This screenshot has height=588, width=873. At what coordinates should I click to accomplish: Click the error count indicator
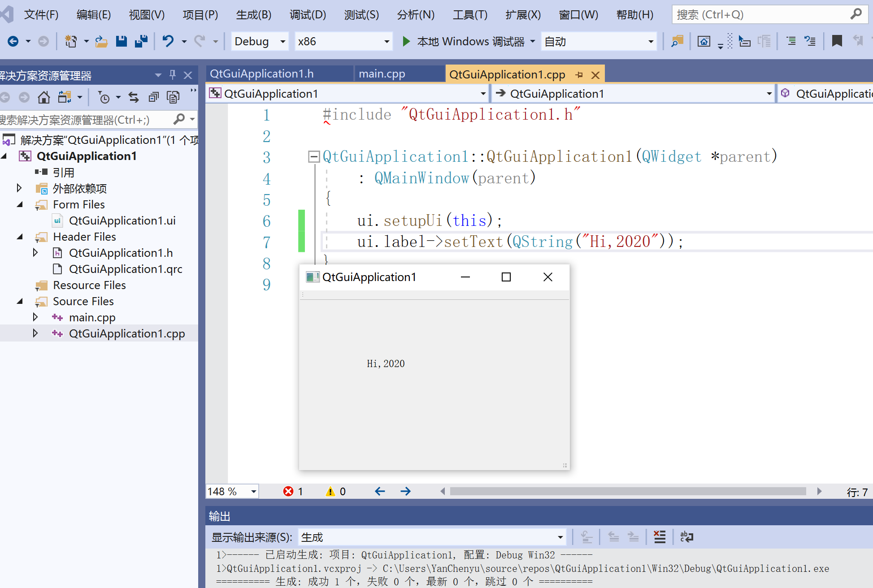click(x=293, y=492)
